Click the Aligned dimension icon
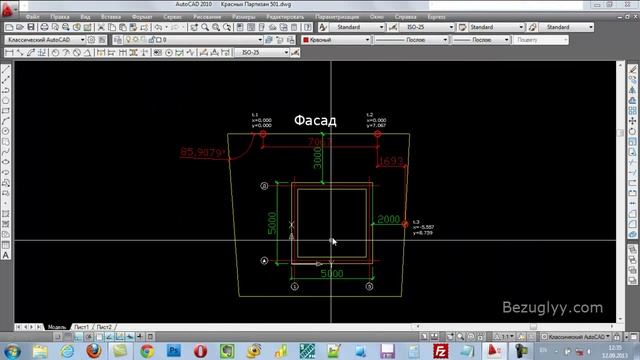This screenshot has width=640, height=360. tap(20, 53)
